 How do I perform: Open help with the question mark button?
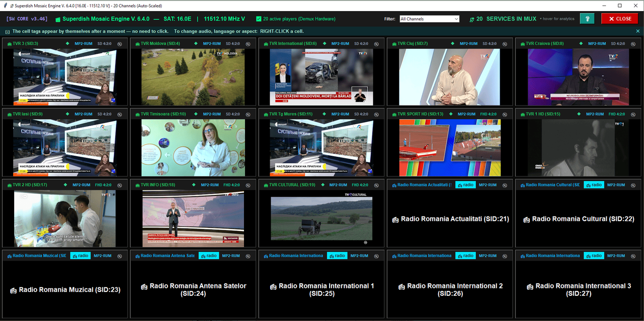click(x=587, y=19)
